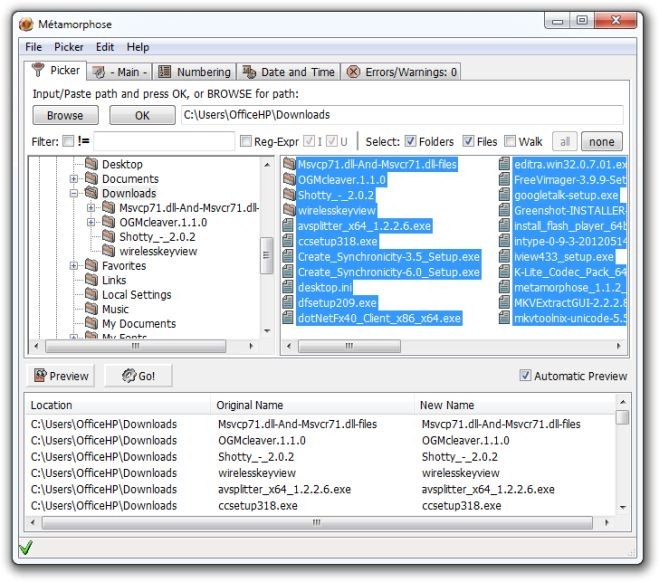Toggle the Automatic Preview checkbox
This screenshot has height=582, width=660.
[x=525, y=376]
